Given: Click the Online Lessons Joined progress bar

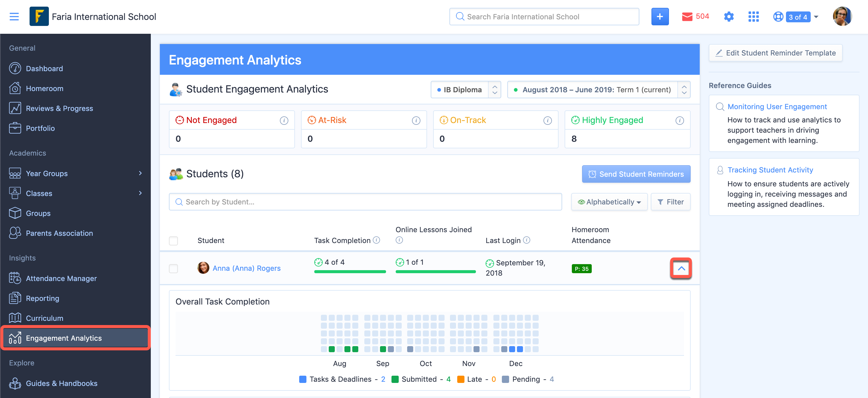Looking at the screenshot, I should pos(435,272).
